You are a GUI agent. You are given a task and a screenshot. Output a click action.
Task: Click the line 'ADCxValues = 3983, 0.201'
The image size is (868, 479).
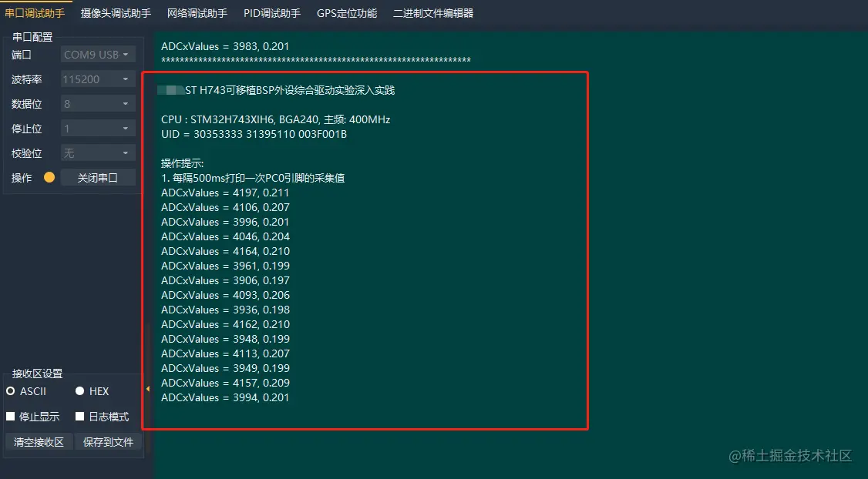(x=225, y=46)
